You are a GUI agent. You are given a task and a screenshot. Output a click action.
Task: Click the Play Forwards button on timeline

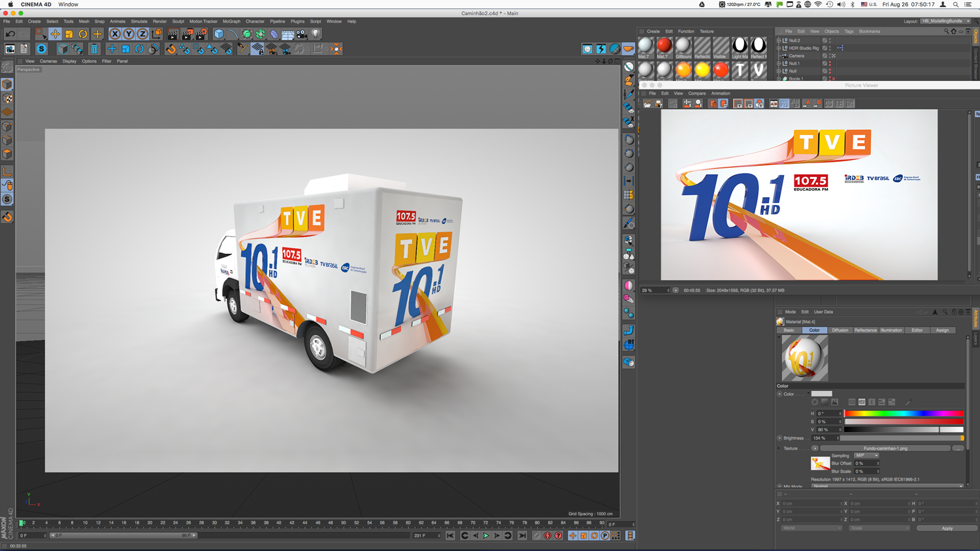tap(486, 536)
